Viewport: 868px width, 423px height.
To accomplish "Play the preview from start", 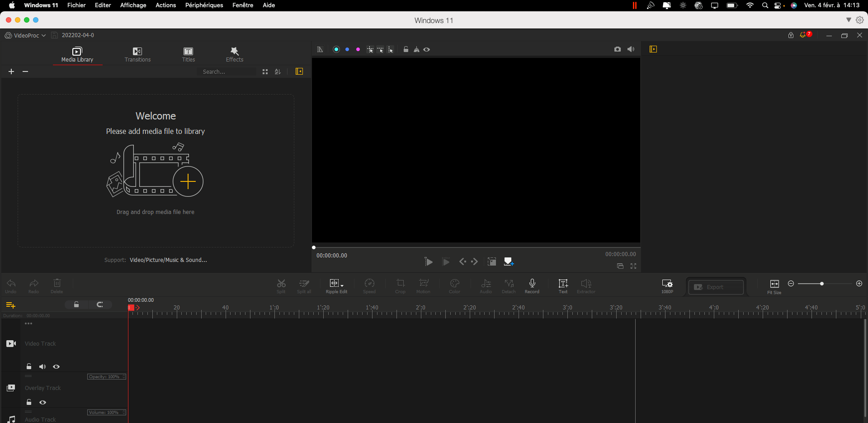I will (x=429, y=261).
